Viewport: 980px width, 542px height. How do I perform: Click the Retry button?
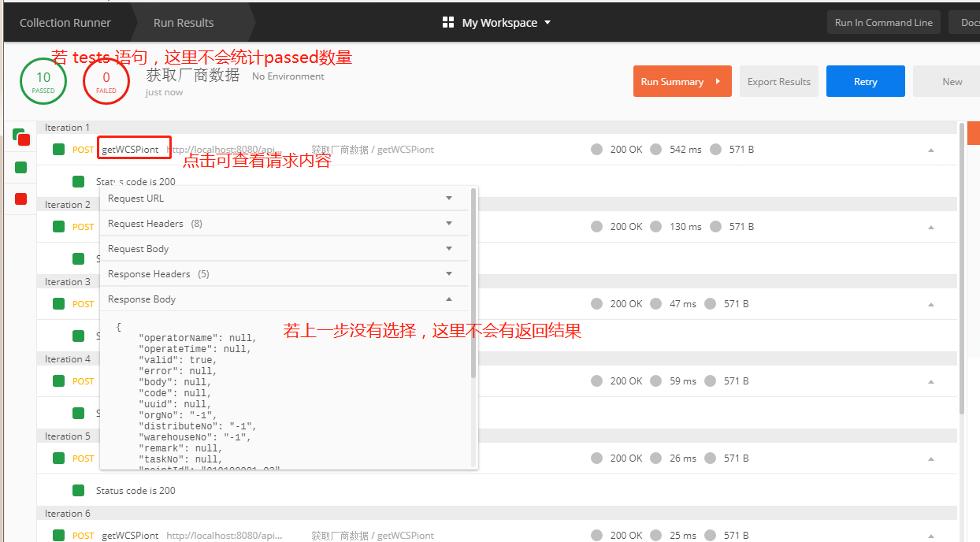click(865, 81)
